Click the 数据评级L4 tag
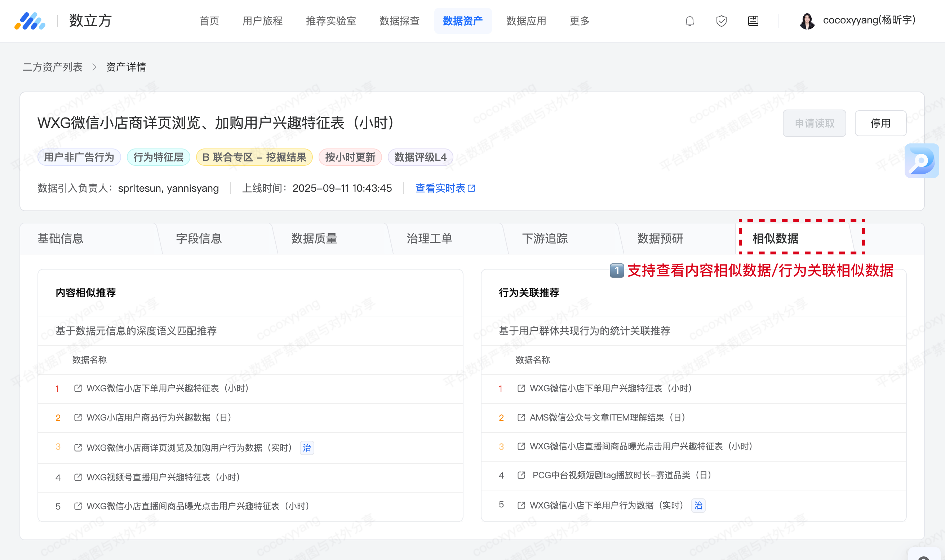Image resolution: width=945 pixels, height=560 pixels. pyautogui.click(x=420, y=157)
